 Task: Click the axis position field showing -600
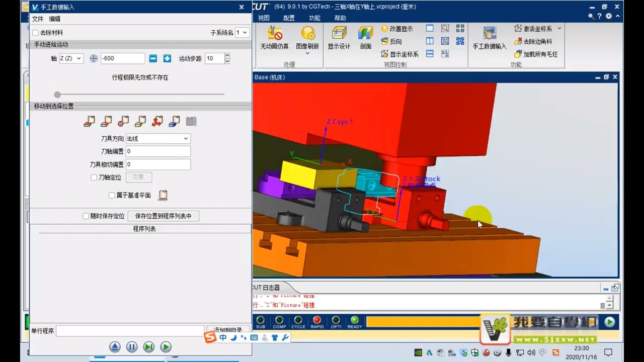pos(123,58)
